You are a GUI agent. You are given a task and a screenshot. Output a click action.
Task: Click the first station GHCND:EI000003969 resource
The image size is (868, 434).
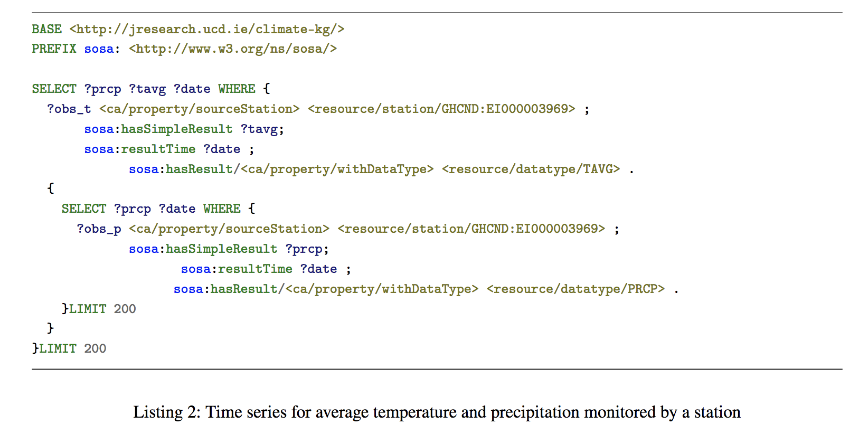[x=441, y=109]
